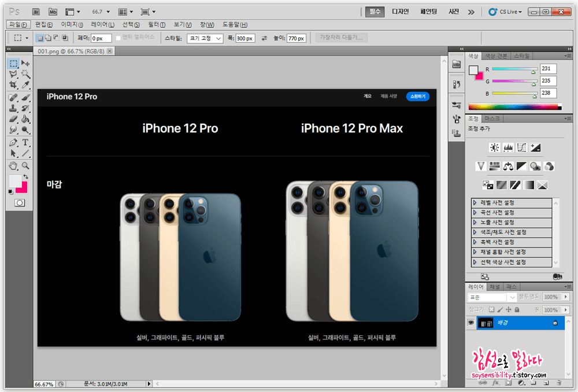Image resolution: width=578 pixels, height=392 pixels.
Task: Choose New Selection mode in options bar
Action: coord(40,38)
